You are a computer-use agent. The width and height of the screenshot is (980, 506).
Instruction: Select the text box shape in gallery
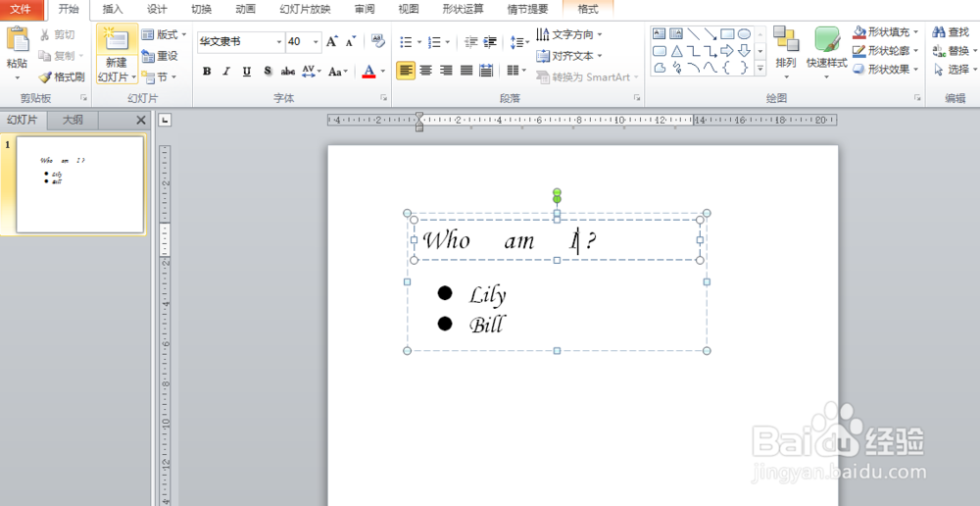[659, 33]
